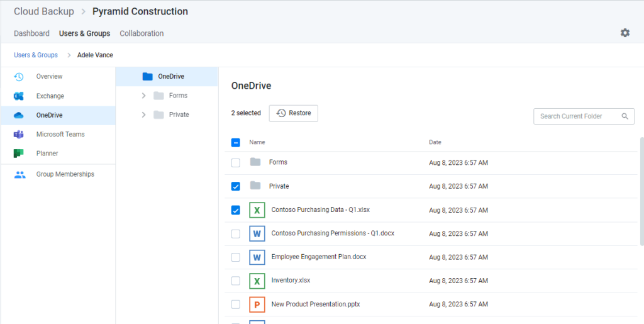The height and width of the screenshot is (324, 644).
Task: Click the Restore button
Action: [293, 113]
